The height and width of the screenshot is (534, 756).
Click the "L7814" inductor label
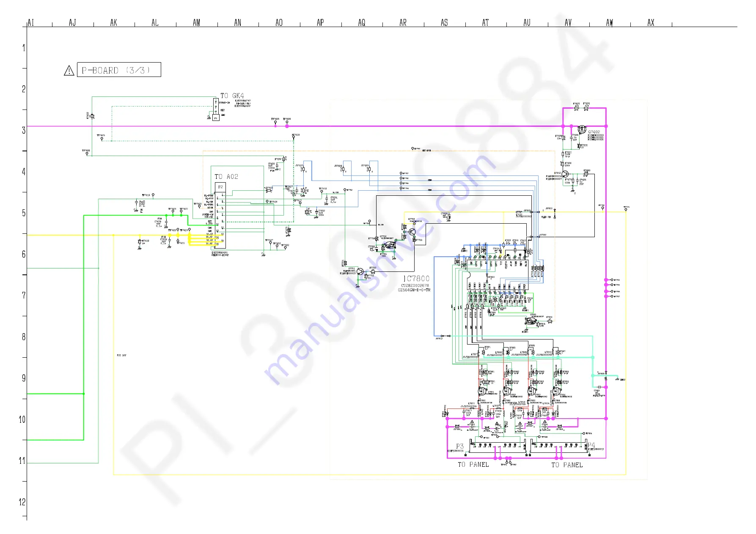pos(546,403)
